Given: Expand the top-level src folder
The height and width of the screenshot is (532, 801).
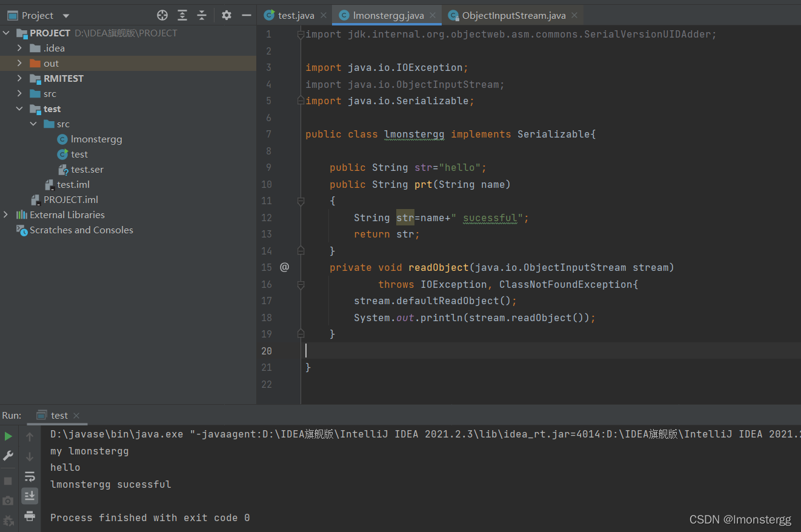Looking at the screenshot, I should tap(19, 93).
